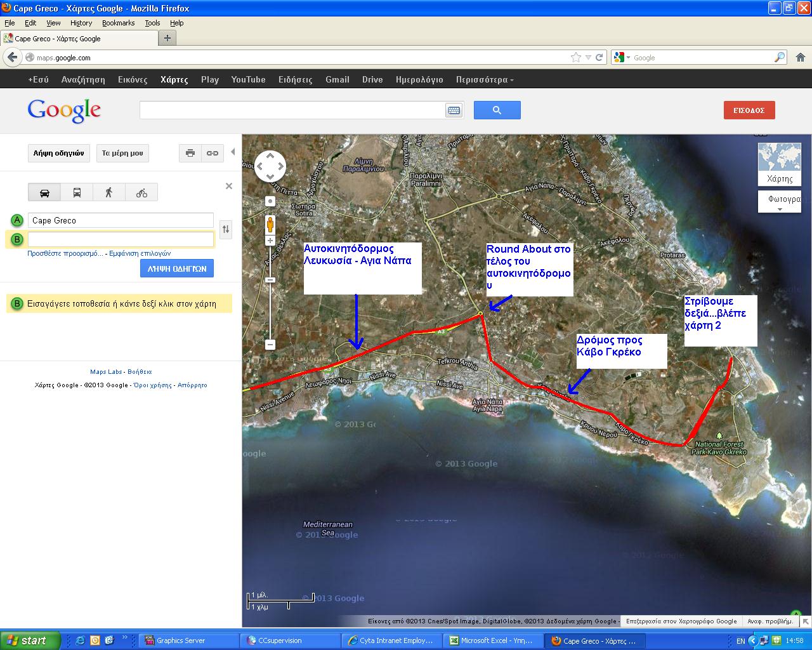Image resolution: width=812 pixels, height=650 pixels.
Task: Switch to Χάρτης map view thumbnail
Action: click(780, 164)
